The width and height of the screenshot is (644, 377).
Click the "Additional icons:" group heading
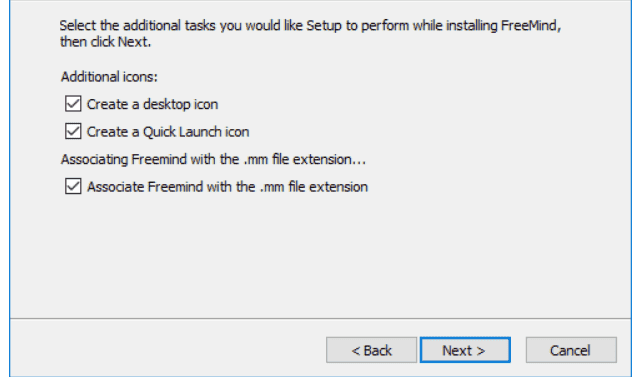pos(109,77)
